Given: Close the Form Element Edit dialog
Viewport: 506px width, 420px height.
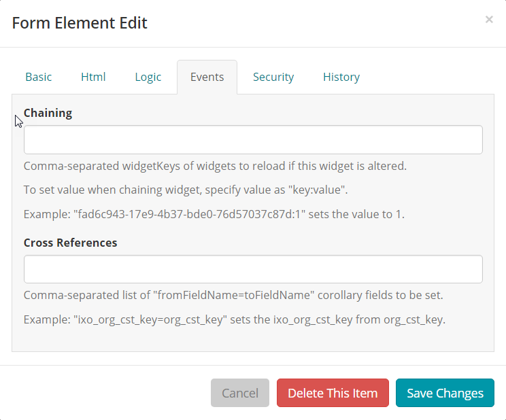Looking at the screenshot, I should (489, 20).
